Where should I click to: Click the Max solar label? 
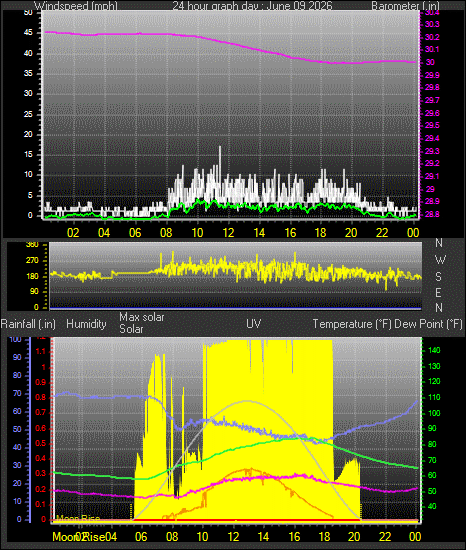click(x=142, y=317)
